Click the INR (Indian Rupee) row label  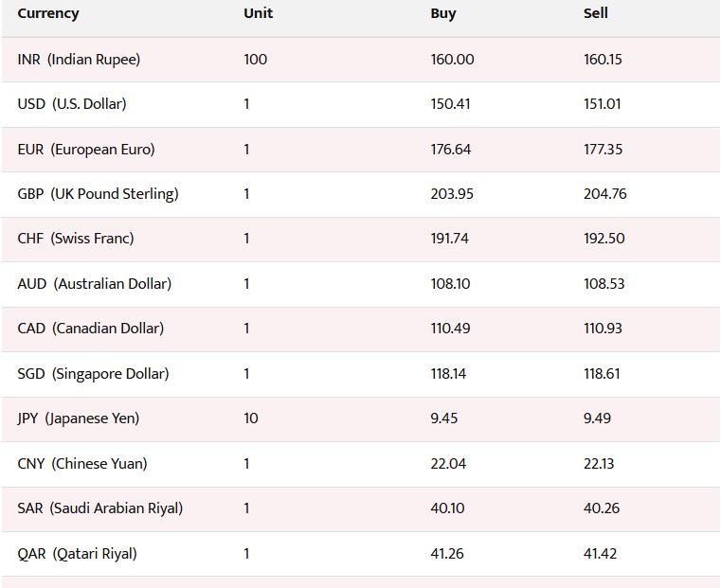click(79, 60)
